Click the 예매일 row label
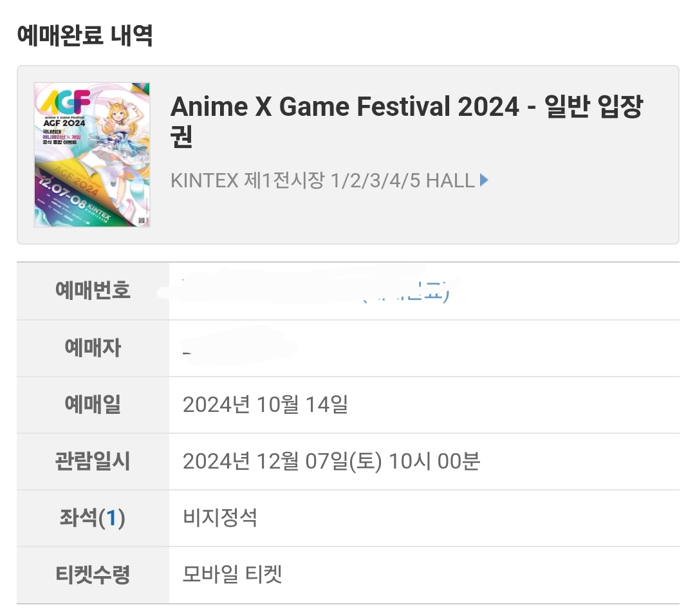This screenshot has height=616, width=695. click(x=93, y=405)
